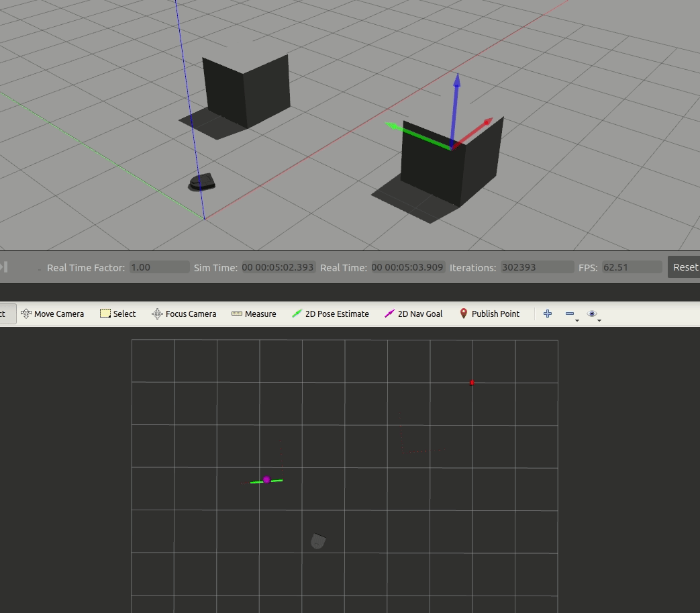Viewport: 700px width, 613px height.
Task: Activate the Select tool in RViz toolbar
Action: [118, 314]
